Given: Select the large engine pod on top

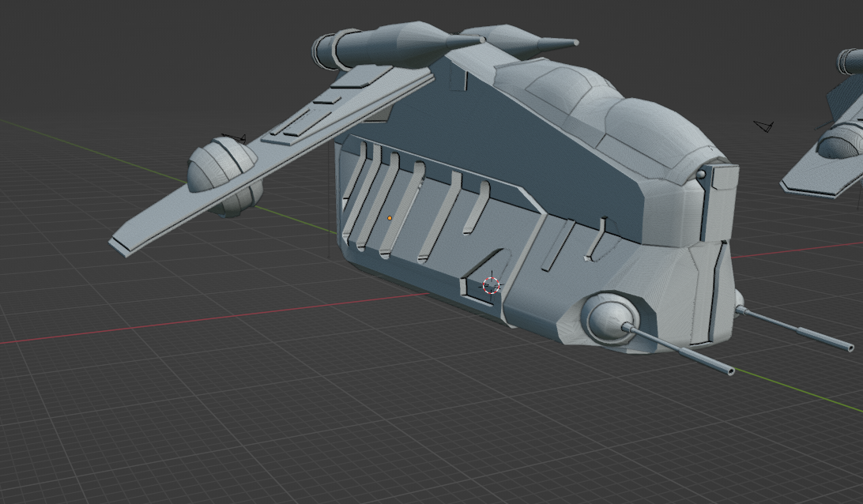Looking at the screenshot, I should coord(398,44).
